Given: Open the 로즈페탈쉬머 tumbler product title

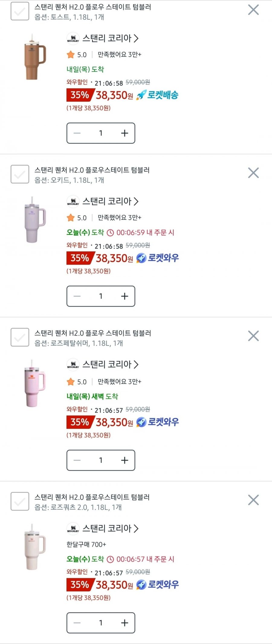Looking at the screenshot, I should pos(93,333).
